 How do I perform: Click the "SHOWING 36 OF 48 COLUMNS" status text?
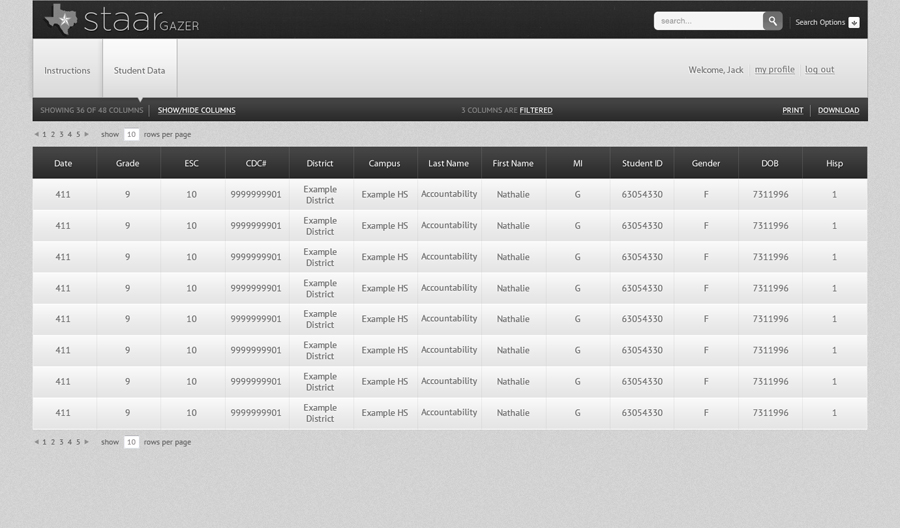pyautogui.click(x=92, y=110)
